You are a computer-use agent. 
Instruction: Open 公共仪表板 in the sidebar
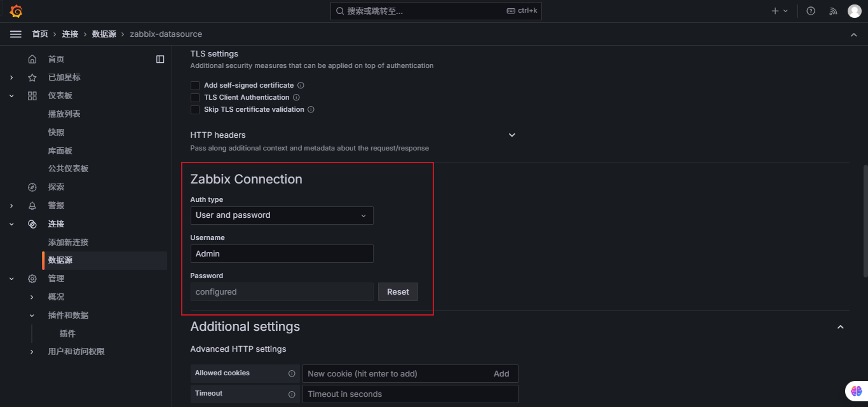(x=69, y=169)
